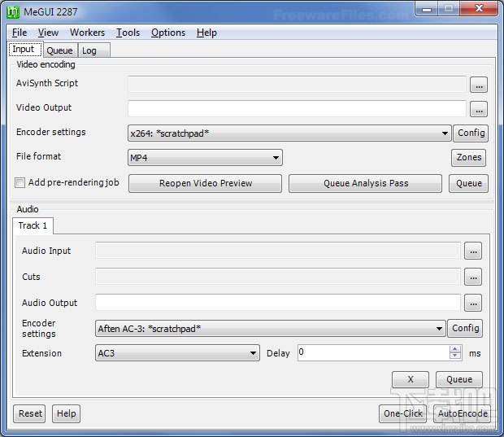Open the File format MP4 dropdown
This screenshot has width=504, height=437.
(x=205, y=158)
